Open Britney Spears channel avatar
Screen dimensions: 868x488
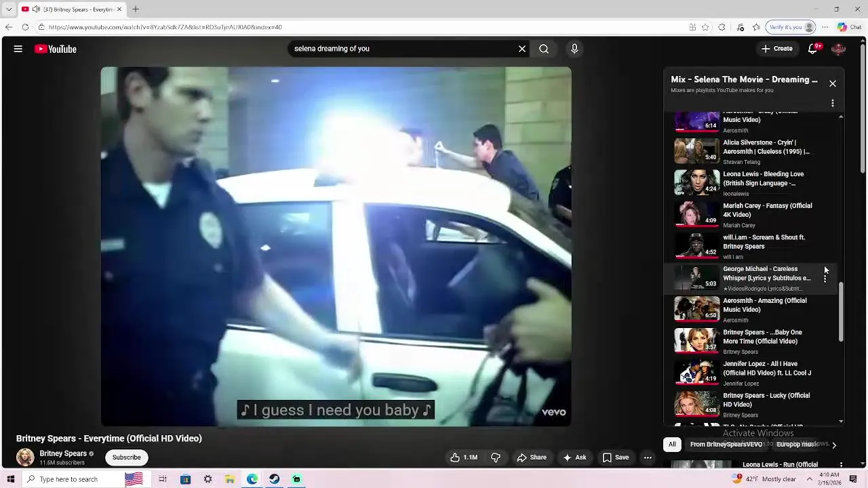click(25, 457)
